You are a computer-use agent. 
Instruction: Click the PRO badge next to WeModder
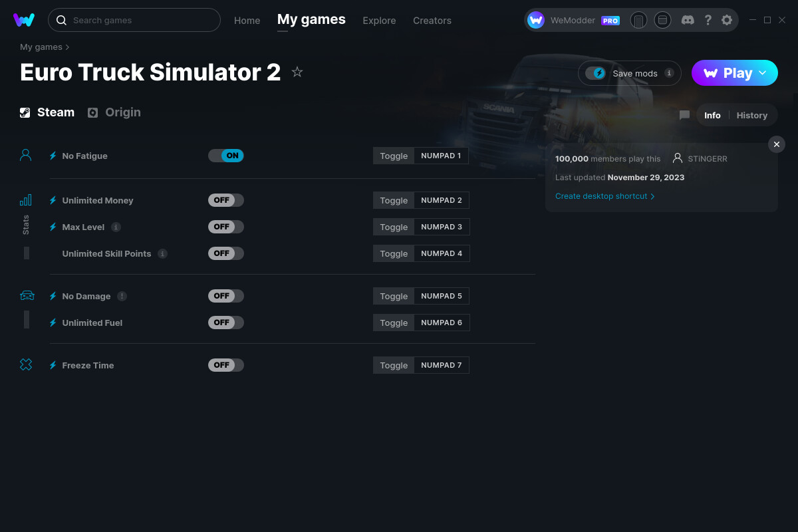click(x=610, y=21)
